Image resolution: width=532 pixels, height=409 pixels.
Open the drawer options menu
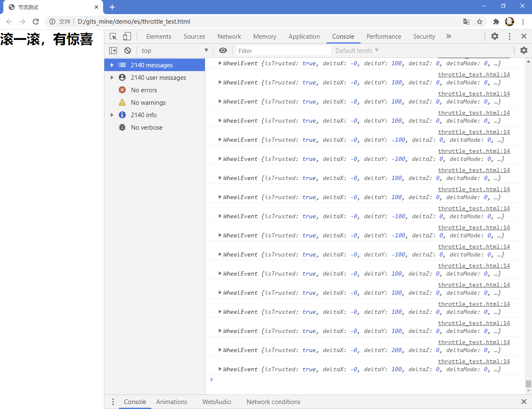[x=113, y=402]
